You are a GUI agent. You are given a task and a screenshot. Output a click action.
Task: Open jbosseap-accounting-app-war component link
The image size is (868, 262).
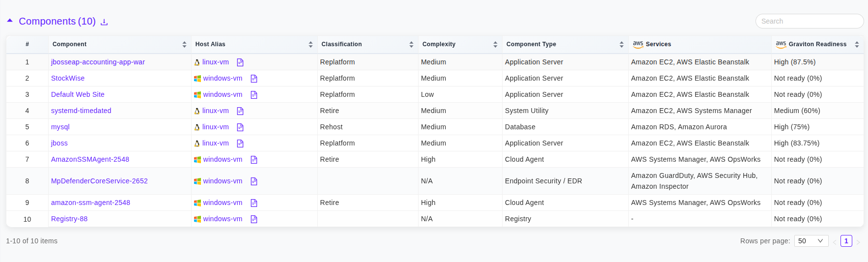(x=98, y=62)
